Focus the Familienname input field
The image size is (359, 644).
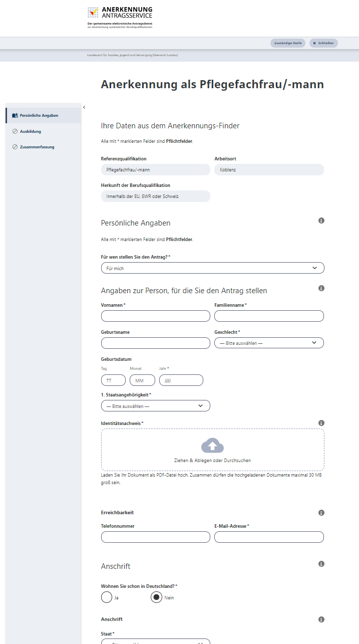[x=269, y=316]
